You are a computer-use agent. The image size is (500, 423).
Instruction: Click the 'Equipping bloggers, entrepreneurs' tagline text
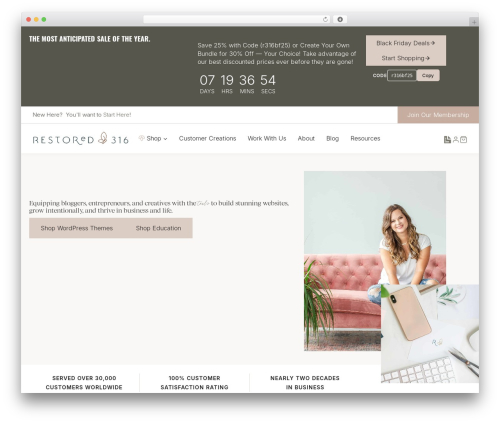click(x=159, y=207)
